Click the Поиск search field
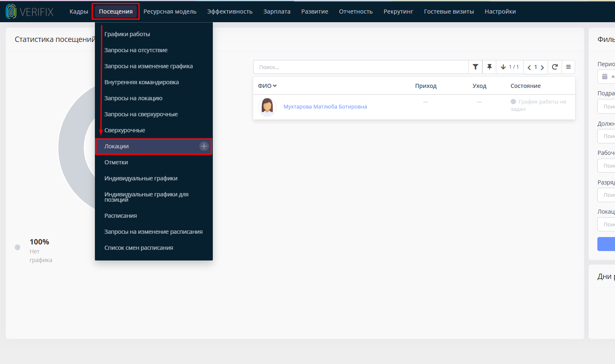 pos(361,67)
